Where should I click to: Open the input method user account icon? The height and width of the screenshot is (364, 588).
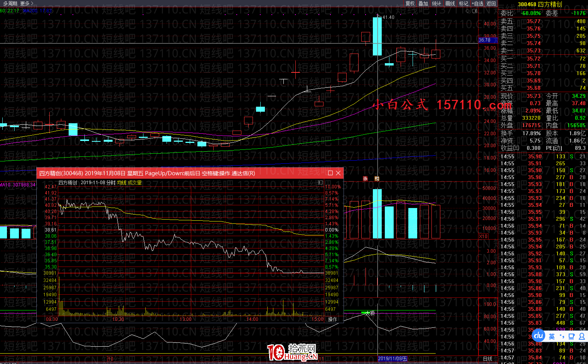tap(582, 336)
